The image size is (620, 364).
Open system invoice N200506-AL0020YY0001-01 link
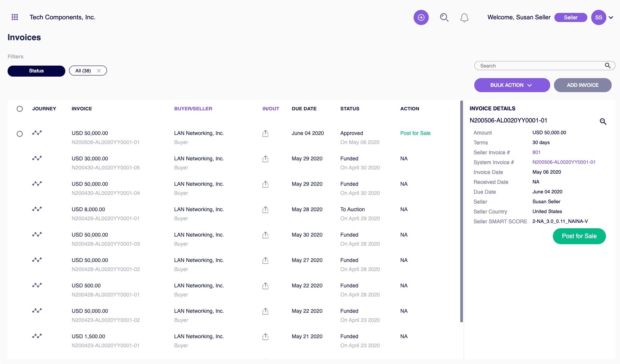tap(563, 162)
